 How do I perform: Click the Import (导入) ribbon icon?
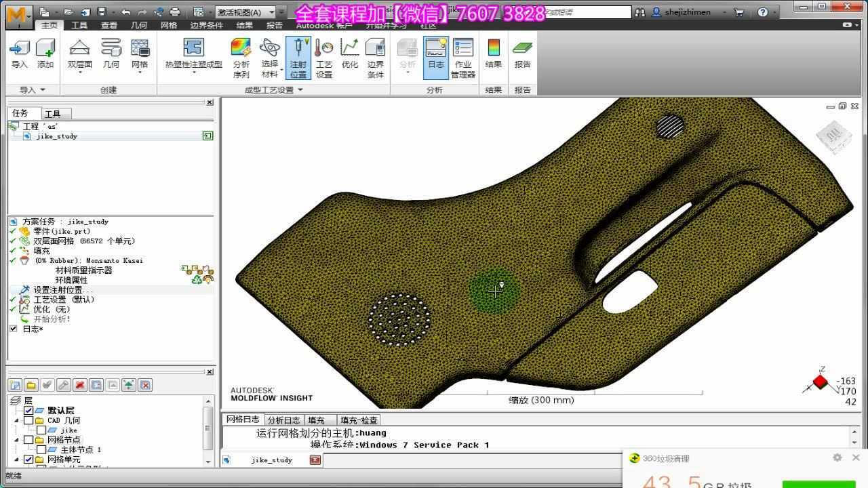coord(20,54)
